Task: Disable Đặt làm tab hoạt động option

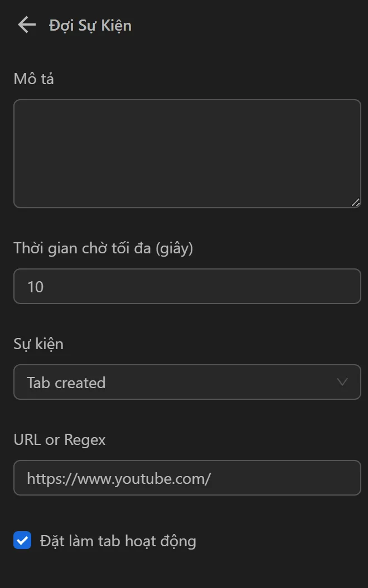Action: pos(21,540)
